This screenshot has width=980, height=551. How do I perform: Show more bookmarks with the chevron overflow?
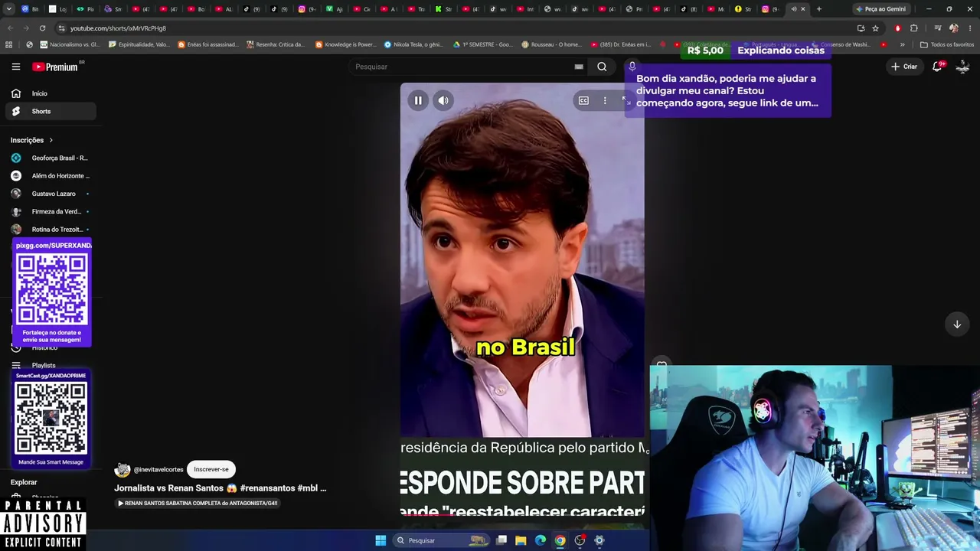[x=902, y=44]
